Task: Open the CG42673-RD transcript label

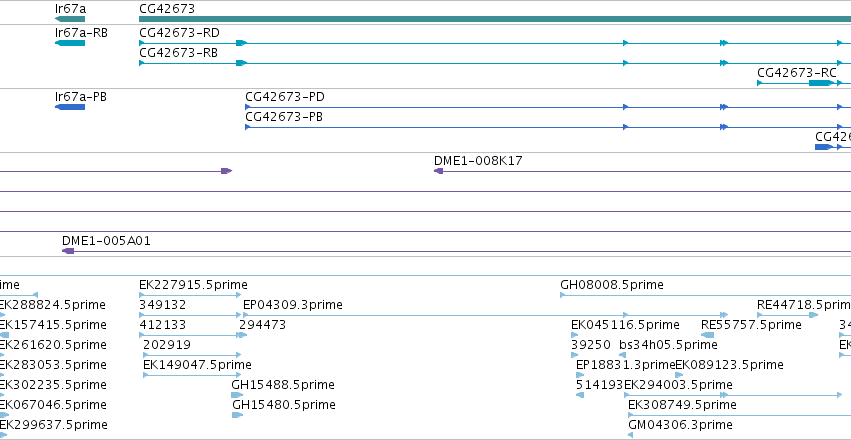Action: [179, 33]
